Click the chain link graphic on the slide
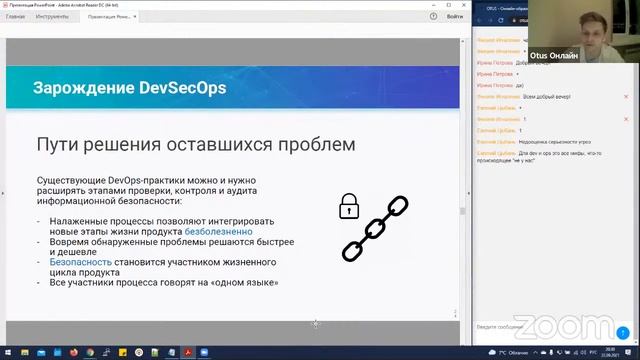640x360 pixels. point(375,229)
